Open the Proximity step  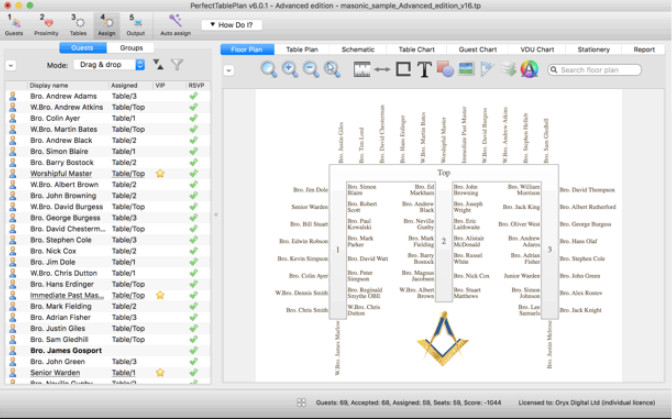46,25
